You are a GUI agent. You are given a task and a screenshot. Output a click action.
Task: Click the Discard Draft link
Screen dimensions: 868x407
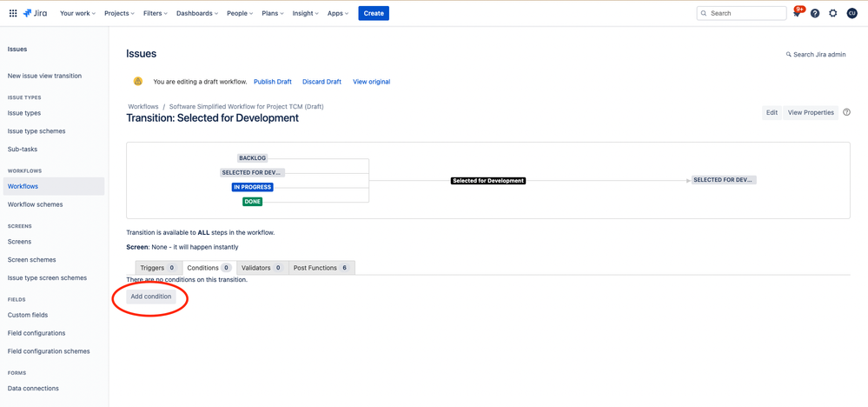point(321,82)
